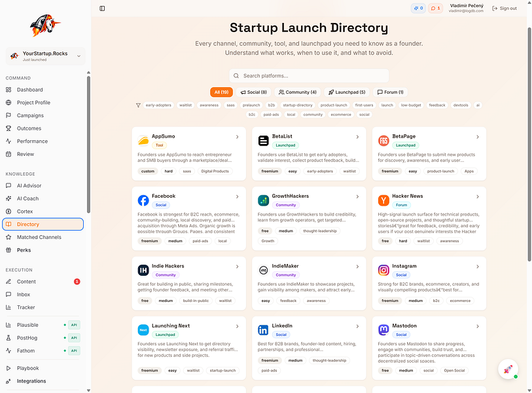532x393 pixels.
Task: Select the Community (4) filter tab
Action: (298, 92)
